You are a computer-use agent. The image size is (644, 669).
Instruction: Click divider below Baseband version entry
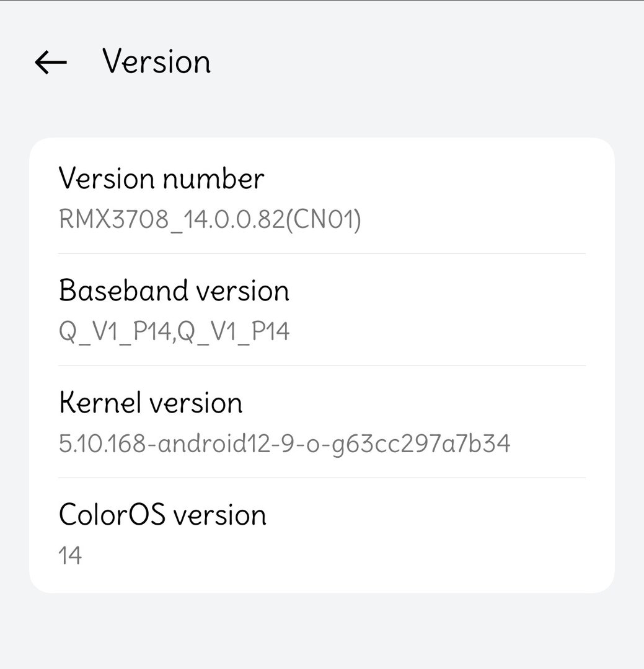coord(322,365)
